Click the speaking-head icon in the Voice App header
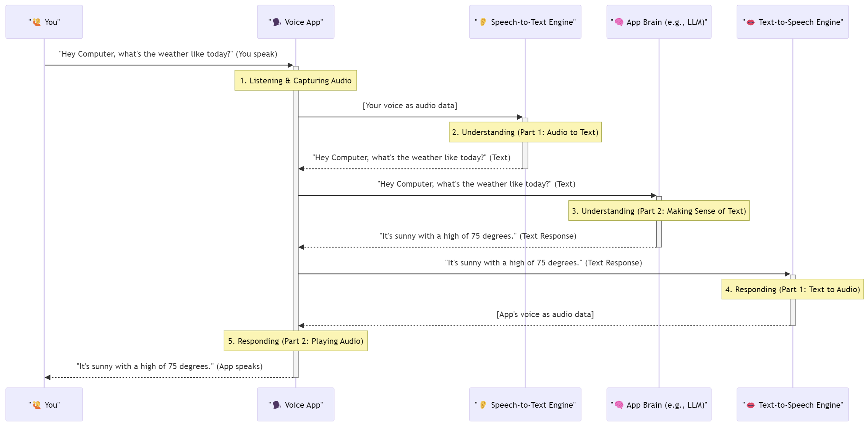Screen dimensions: 868x431 [276, 22]
